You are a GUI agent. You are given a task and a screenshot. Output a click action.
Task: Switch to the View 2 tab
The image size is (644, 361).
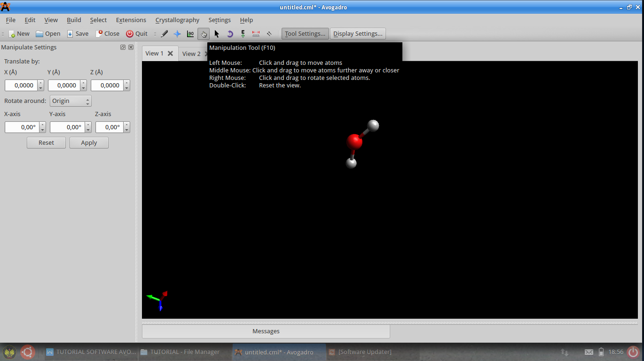pos(190,54)
